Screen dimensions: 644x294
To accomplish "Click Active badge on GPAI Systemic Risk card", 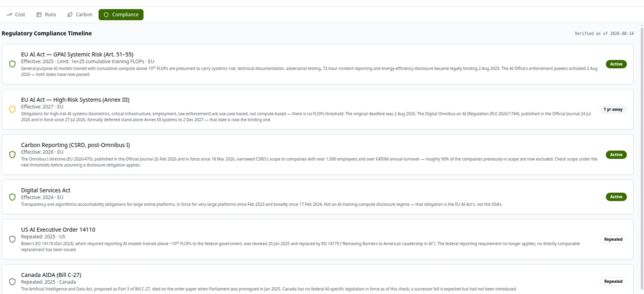I will click(x=616, y=64).
